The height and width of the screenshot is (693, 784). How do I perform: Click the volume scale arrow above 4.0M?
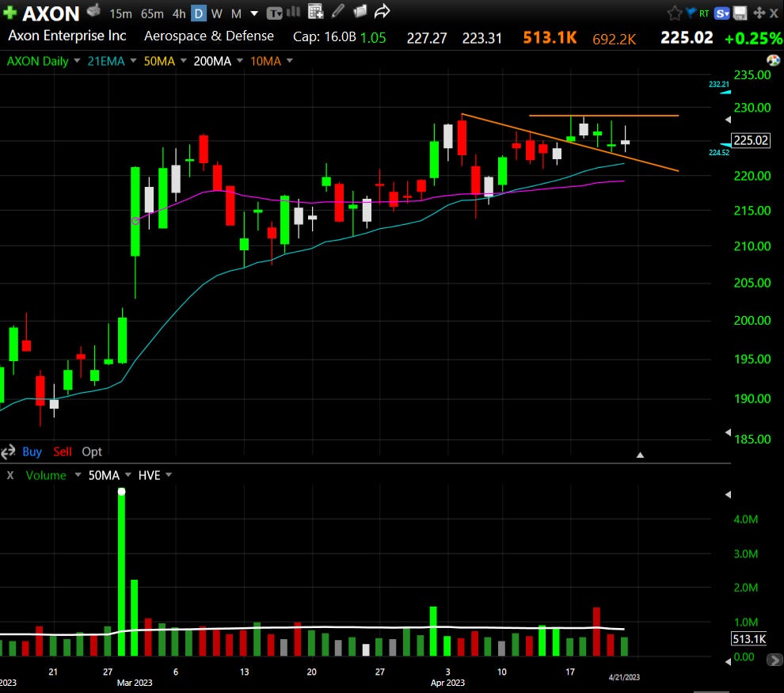(728, 494)
